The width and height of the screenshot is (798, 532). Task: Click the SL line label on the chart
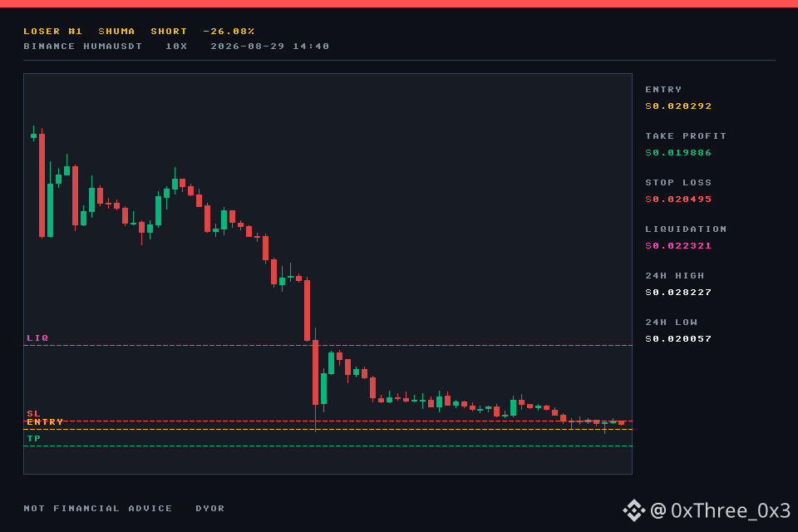(x=33, y=414)
